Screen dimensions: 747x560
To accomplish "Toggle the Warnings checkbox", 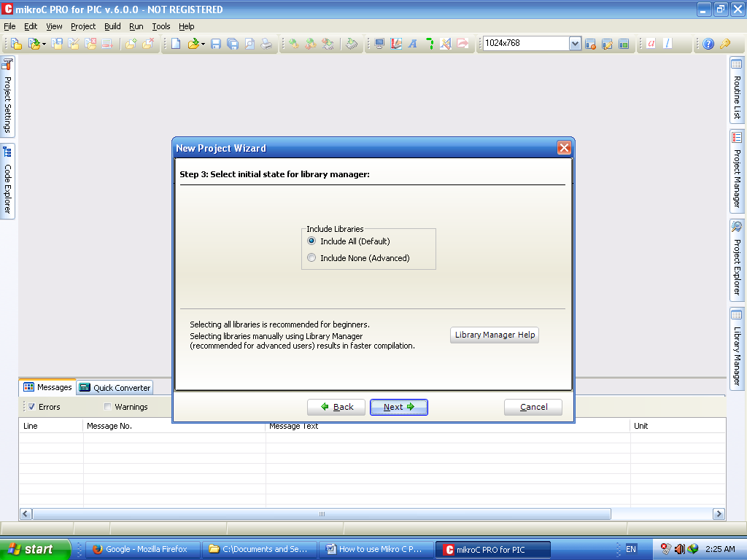I will [x=108, y=407].
